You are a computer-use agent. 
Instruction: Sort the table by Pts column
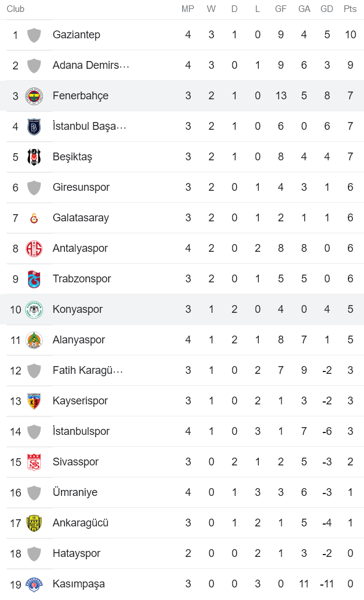click(x=349, y=9)
